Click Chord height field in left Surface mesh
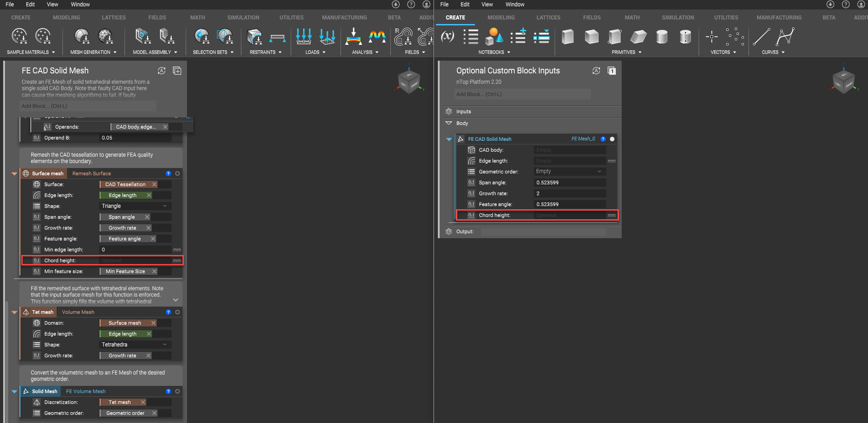The width and height of the screenshot is (868, 423). pos(135,260)
